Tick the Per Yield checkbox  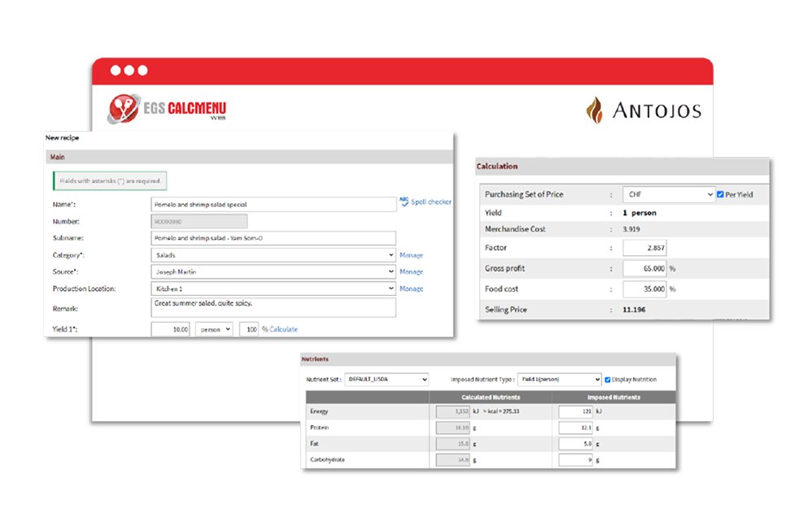pos(720,194)
